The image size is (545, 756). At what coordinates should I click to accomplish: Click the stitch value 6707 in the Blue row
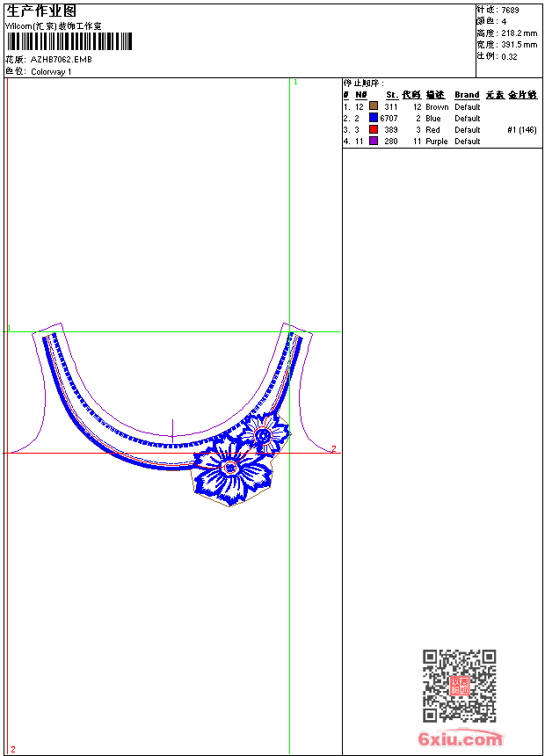tap(389, 119)
